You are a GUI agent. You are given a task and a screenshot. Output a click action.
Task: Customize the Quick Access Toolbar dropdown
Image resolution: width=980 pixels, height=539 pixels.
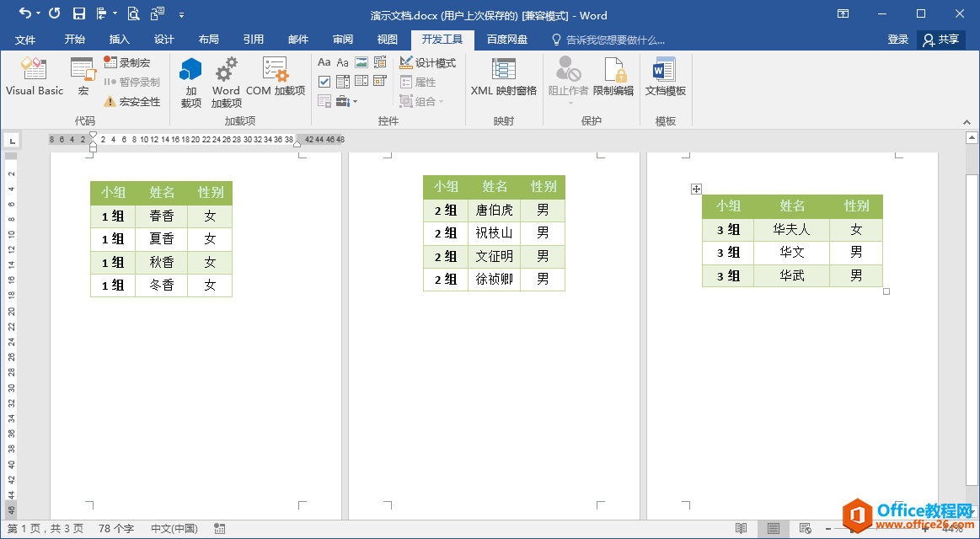pyautogui.click(x=181, y=14)
